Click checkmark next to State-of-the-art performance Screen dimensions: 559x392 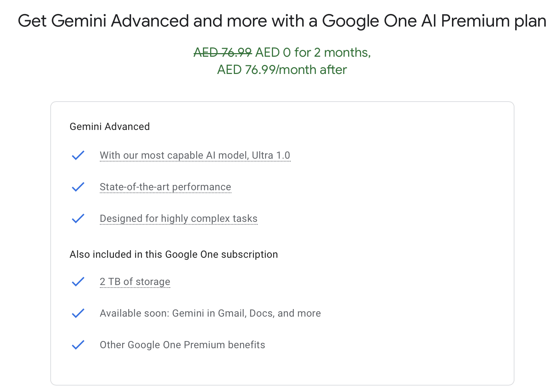(x=78, y=187)
